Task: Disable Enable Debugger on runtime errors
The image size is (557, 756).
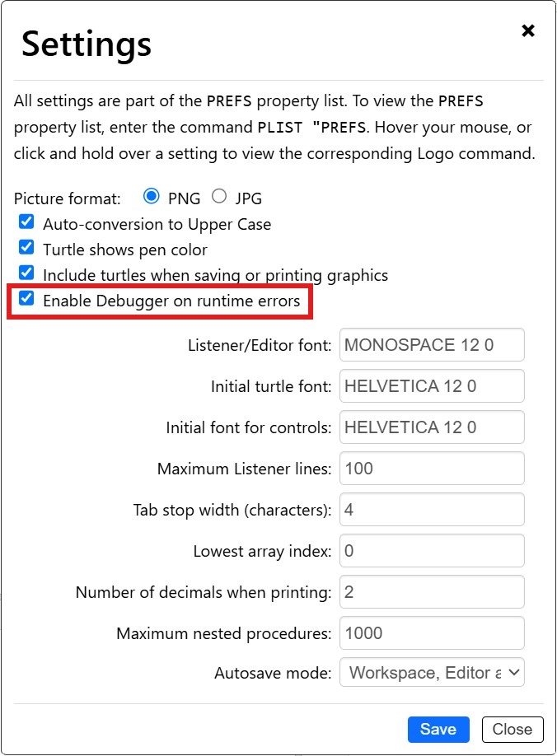Action: tap(27, 299)
